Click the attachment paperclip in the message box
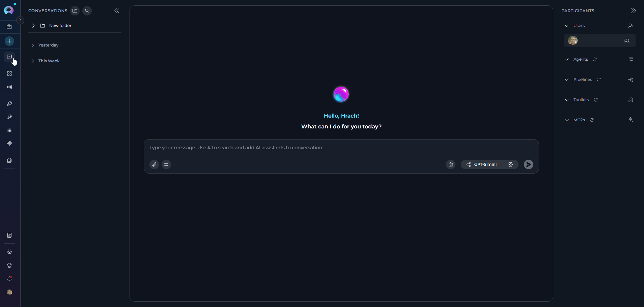The image size is (644, 307). (x=154, y=164)
